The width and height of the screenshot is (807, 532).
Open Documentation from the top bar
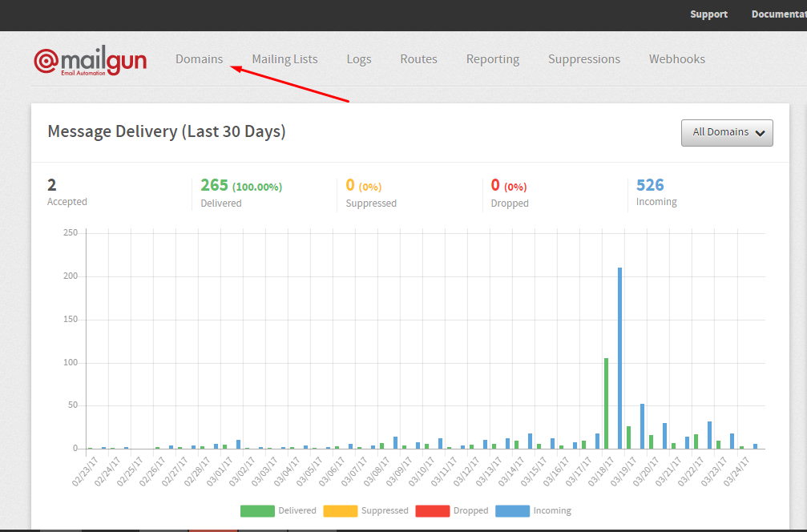pyautogui.click(x=778, y=14)
